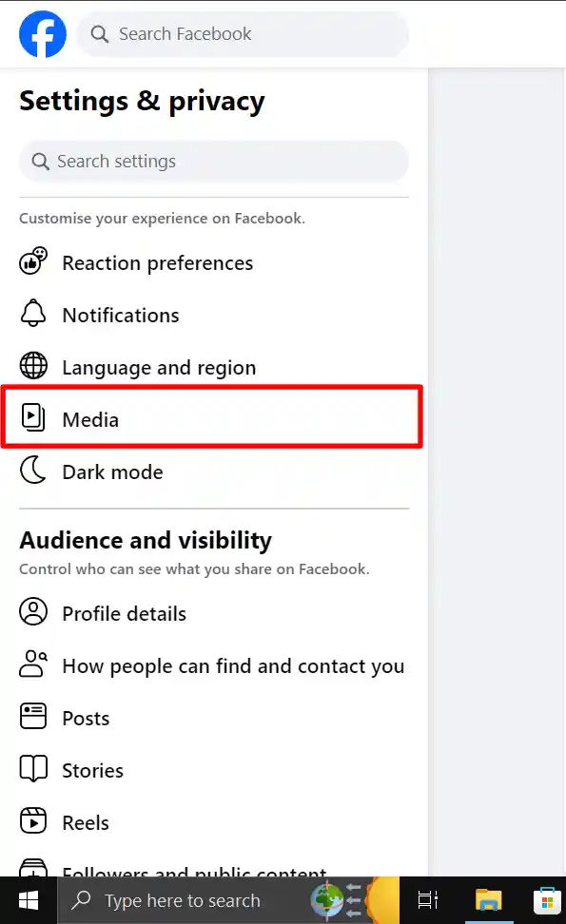Click the Language and region globe icon
Viewport: 566px width, 924px height.
coord(33,367)
